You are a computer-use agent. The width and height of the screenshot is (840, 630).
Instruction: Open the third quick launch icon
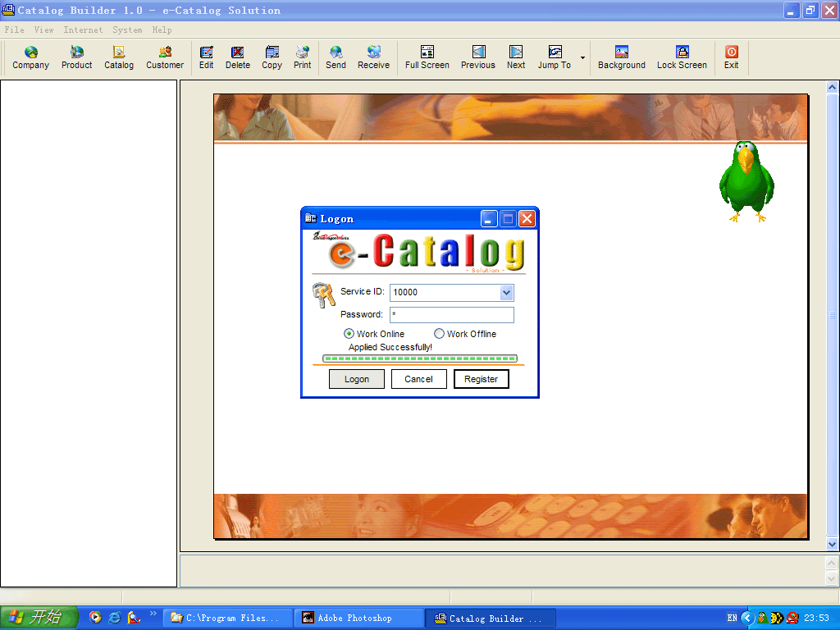pyautogui.click(x=134, y=618)
